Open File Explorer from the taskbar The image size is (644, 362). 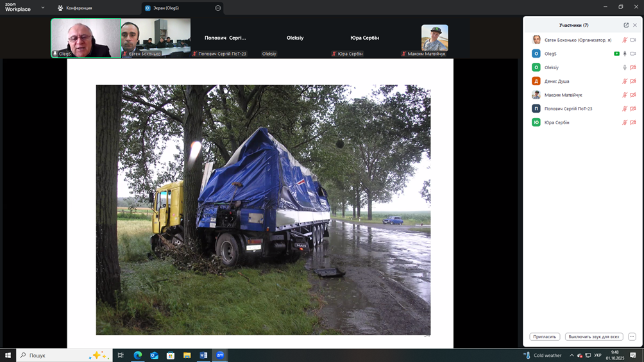[x=187, y=355]
